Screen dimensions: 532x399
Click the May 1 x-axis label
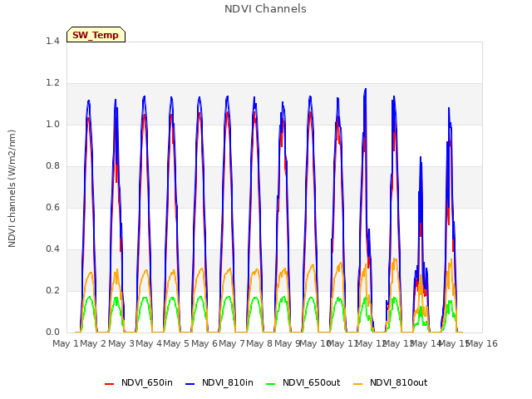[x=66, y=343]
